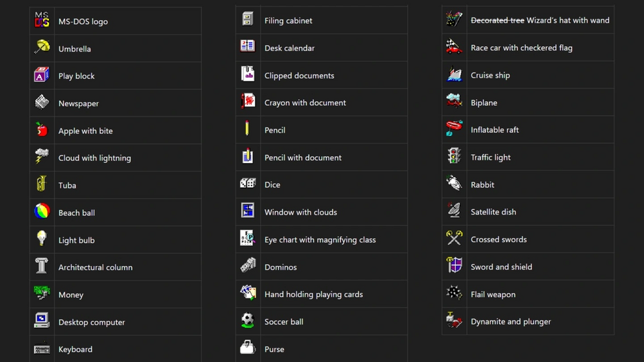Click the Crossed swords icon

[454, 238]
